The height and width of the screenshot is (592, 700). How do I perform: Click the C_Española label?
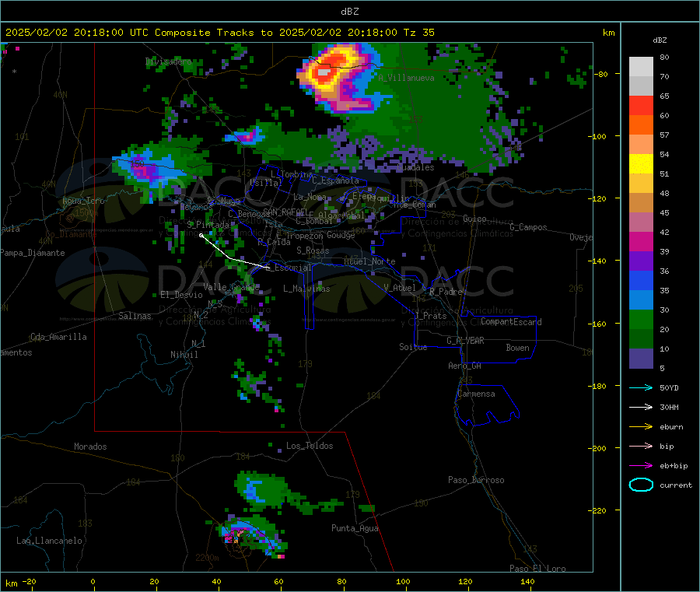tap(335, 180)
